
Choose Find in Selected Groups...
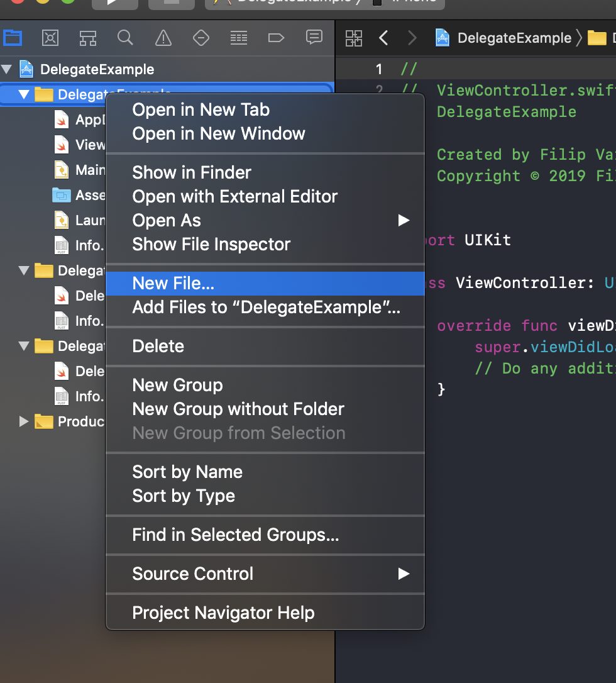(x=265, y=535)
